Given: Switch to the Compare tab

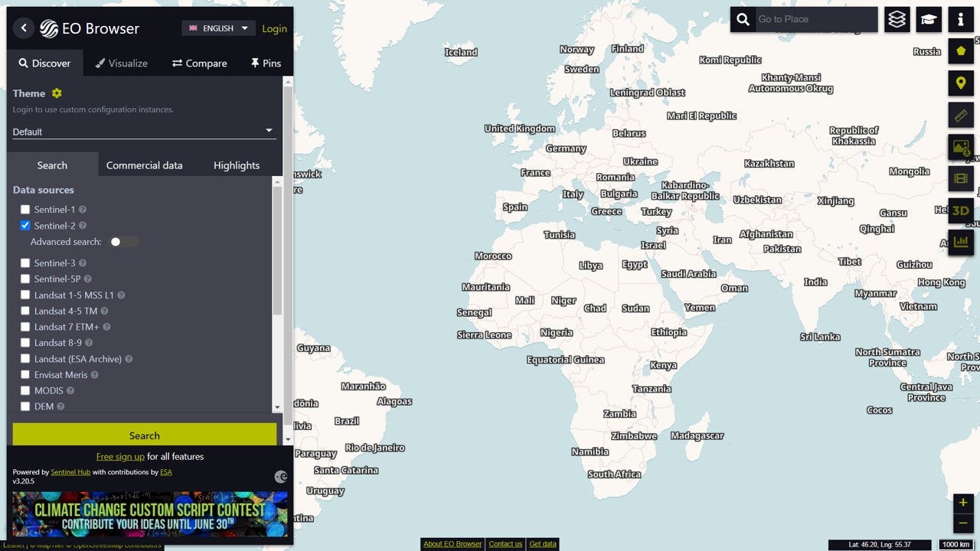Looking at the screenshot, I should coord(199,64).
